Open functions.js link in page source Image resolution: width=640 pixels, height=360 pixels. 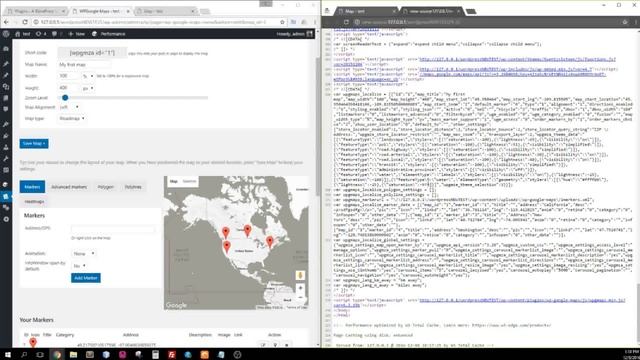pos(517,60)
